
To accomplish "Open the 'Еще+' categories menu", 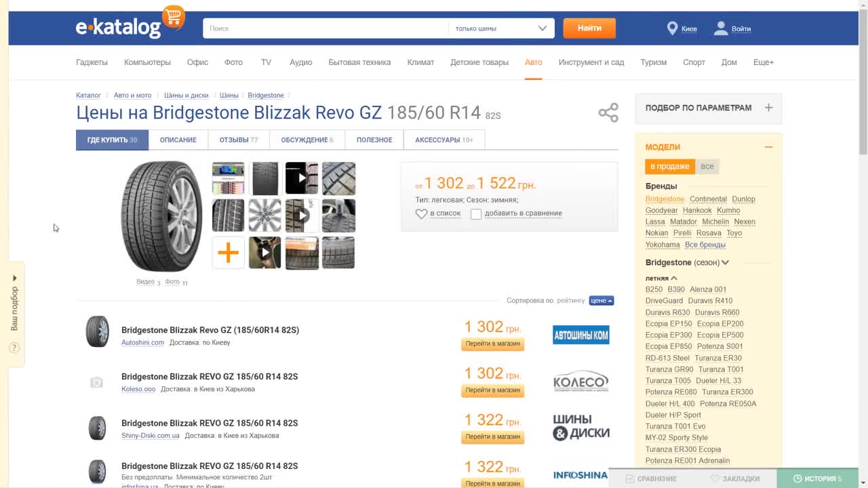I will (764, 62).
